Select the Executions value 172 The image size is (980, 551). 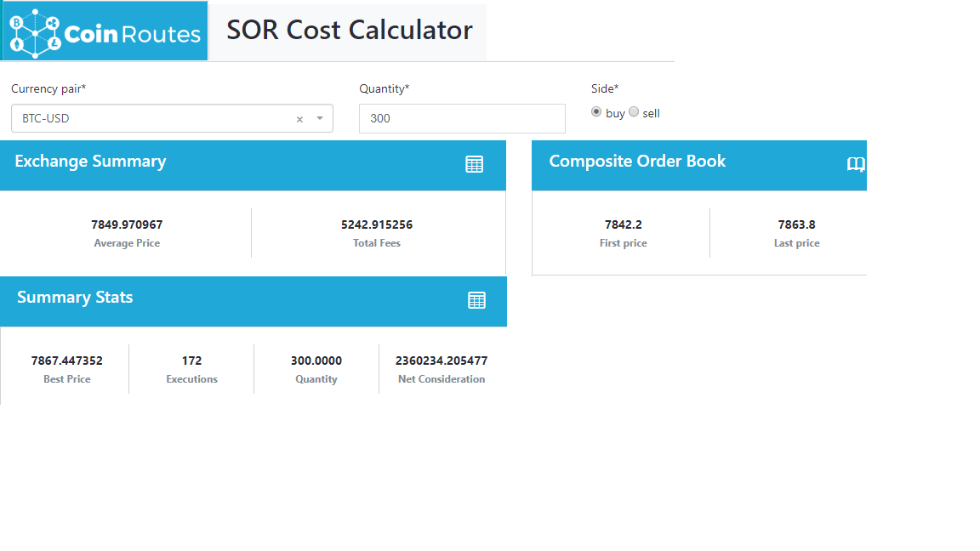(192, 361)
